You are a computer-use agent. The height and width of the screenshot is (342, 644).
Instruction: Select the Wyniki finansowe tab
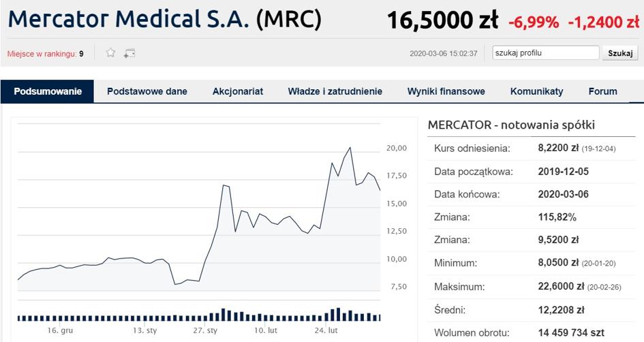(446, 91)
